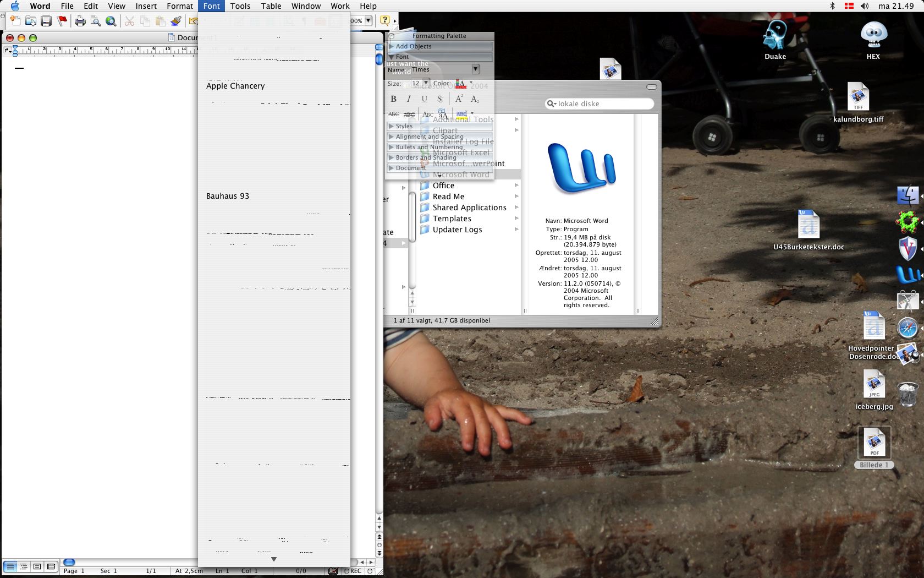Choose Bauhaus 93 in the Font menu
Image resolution: width=924 pixels, height=578 pixels.
pos(274,196)
